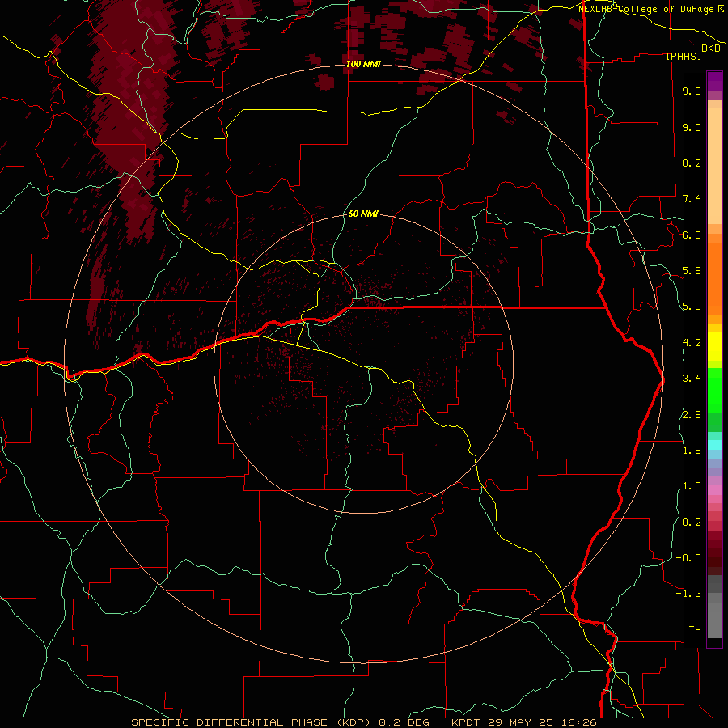Click the 0.2 value on the color scale
The image size is (728, 728).
(x=692, y=523)
